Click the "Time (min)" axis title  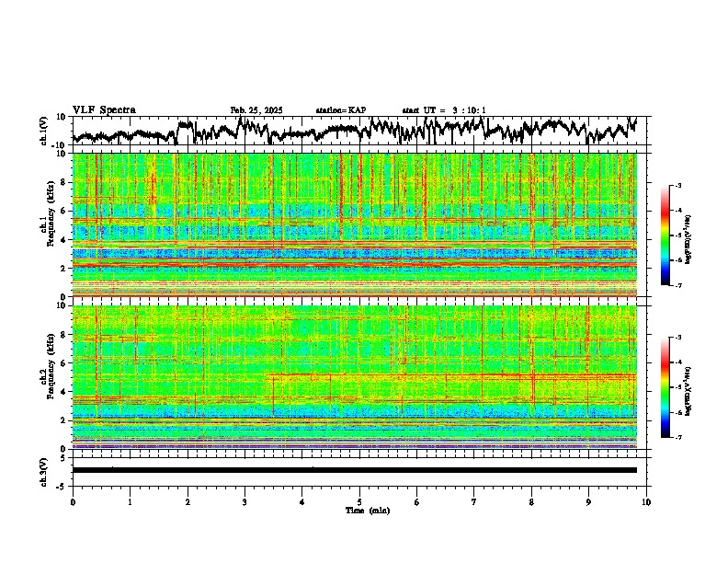click(368, 511)
